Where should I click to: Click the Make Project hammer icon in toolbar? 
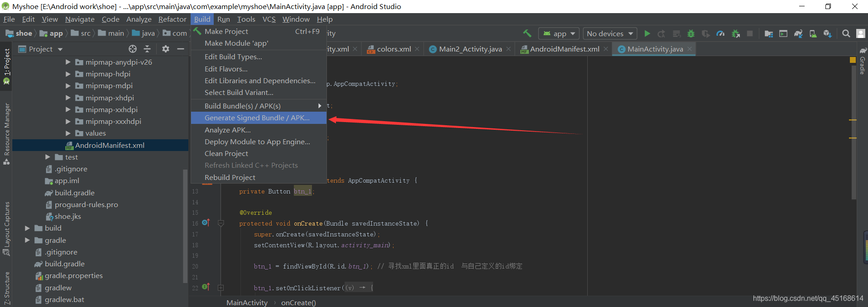(527, 33)
